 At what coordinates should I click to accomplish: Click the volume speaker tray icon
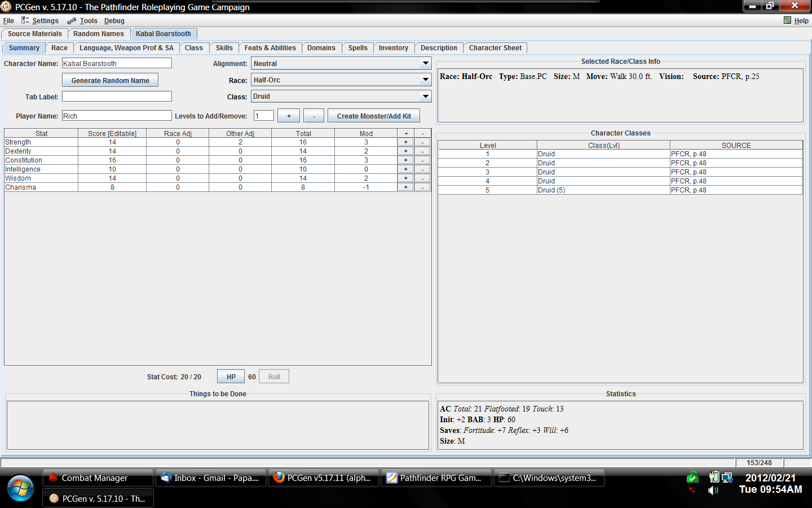click(x=713, y=490)
